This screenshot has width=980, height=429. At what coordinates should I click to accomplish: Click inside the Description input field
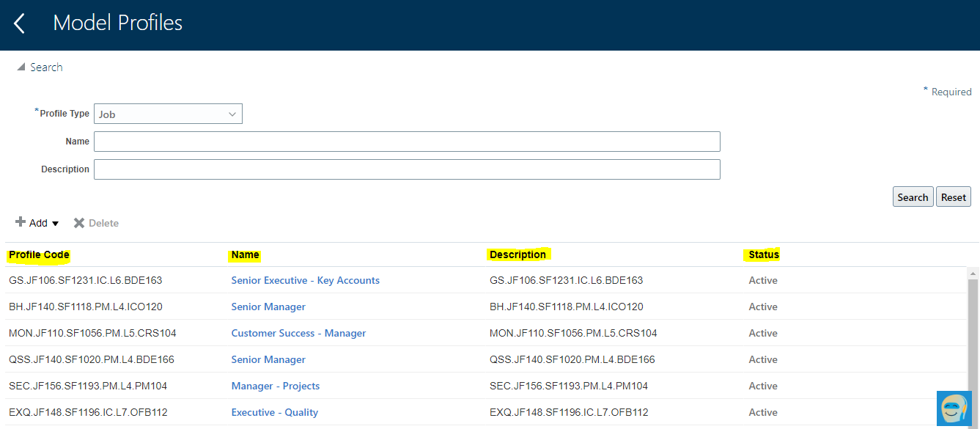click(x=407, y=169)
